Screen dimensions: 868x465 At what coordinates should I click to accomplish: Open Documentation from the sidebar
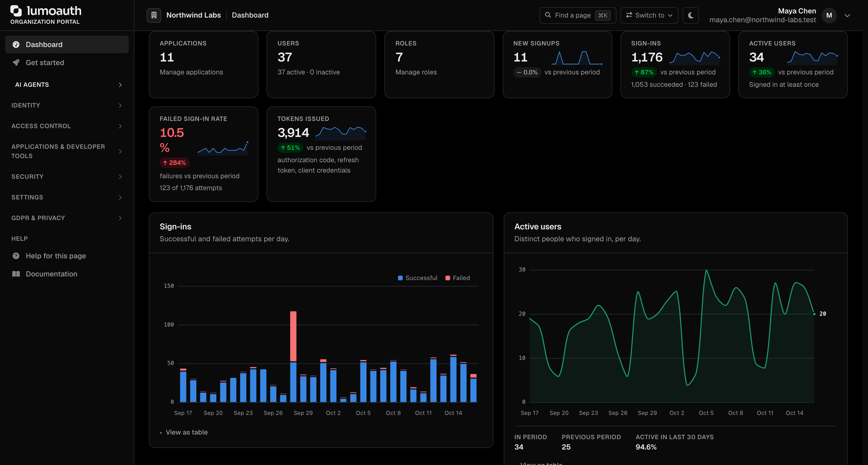tap(67, 274)
